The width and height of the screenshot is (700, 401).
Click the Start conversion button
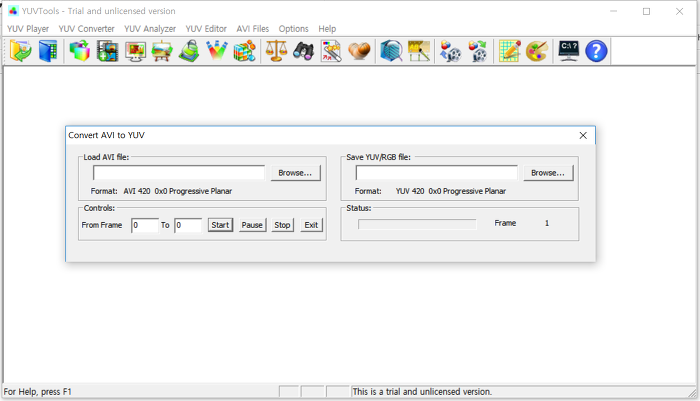click(220, 225)
